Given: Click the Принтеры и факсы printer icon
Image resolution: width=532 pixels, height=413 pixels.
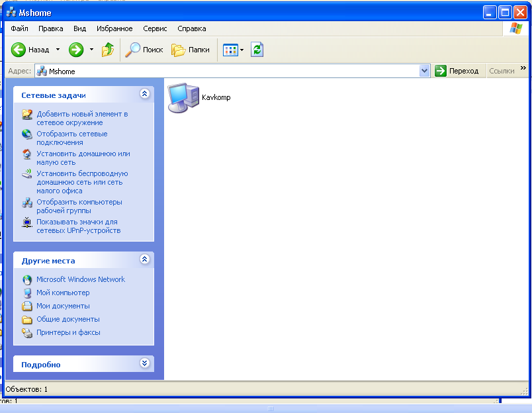Looking at the screenshot, I should click(27, 333).
